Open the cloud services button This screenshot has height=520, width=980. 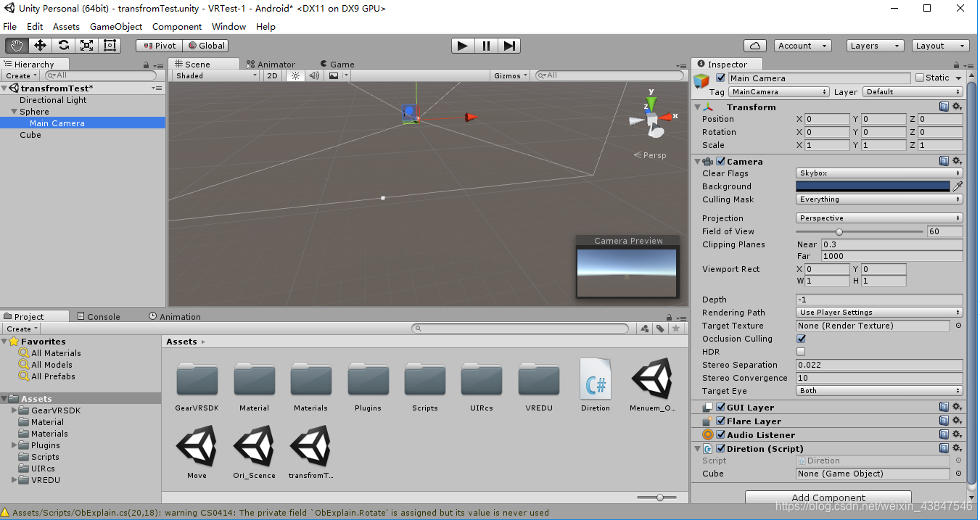pos(755,46)
